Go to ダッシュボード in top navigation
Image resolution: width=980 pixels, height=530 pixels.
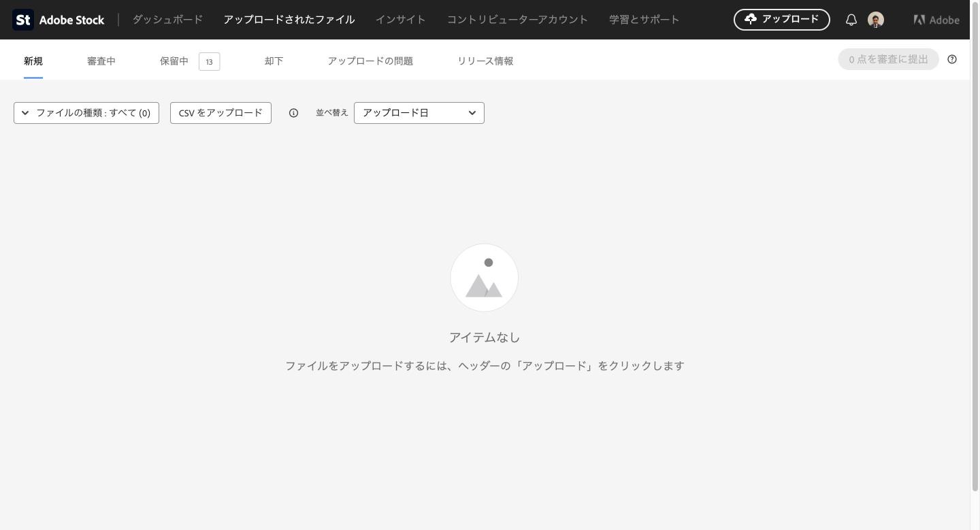tap(167, 20)
